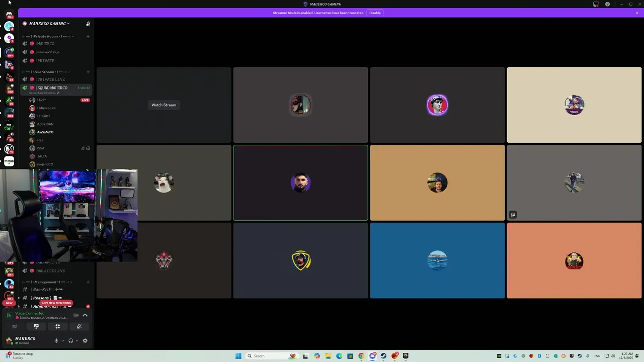
Task: Select the orange-background participant tile
Action: tap(574, 260)
